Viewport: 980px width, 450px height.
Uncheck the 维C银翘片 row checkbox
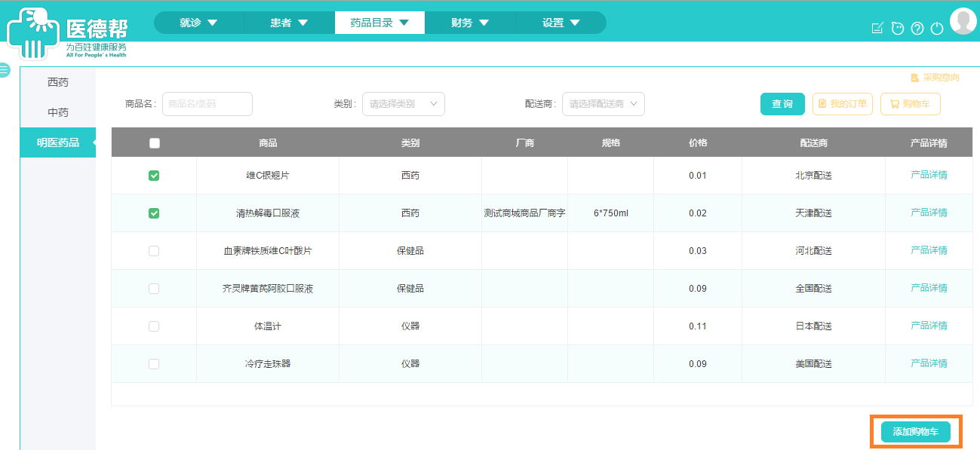coord(154,176)
